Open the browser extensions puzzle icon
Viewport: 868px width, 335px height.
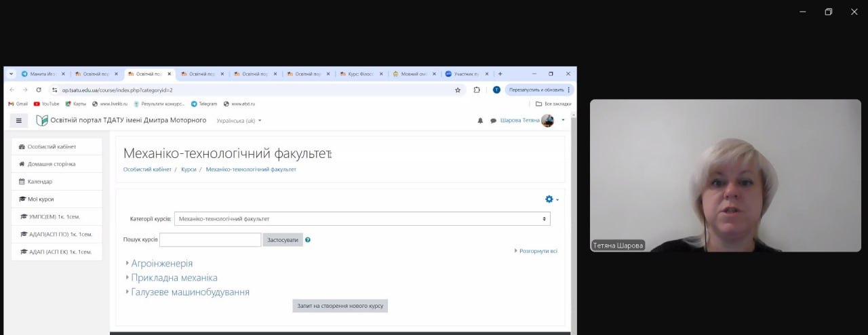pos(477,90)
